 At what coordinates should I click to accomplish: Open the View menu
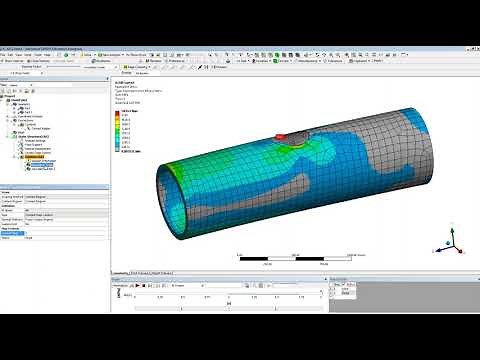(x=19, y=55)
